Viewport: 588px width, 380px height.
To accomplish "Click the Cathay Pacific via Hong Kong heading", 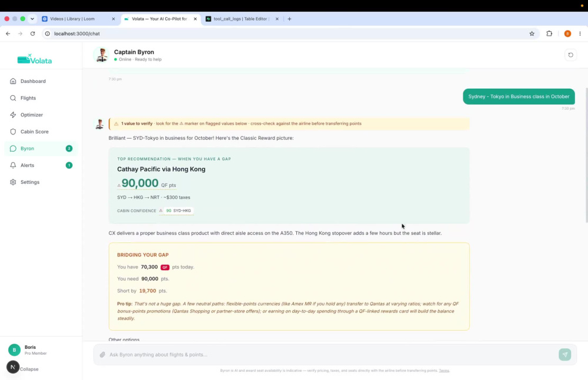I will (x=161, y=169).
